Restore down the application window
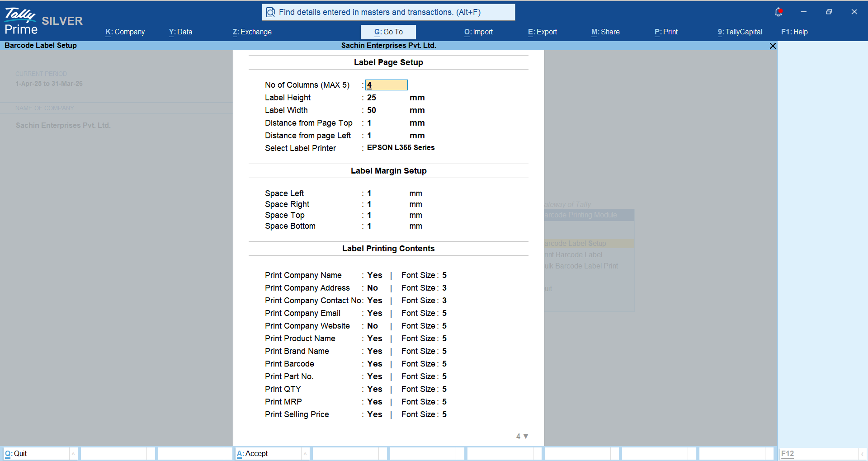The width and height of the screenshot is (868, 461). click(829, 12)
